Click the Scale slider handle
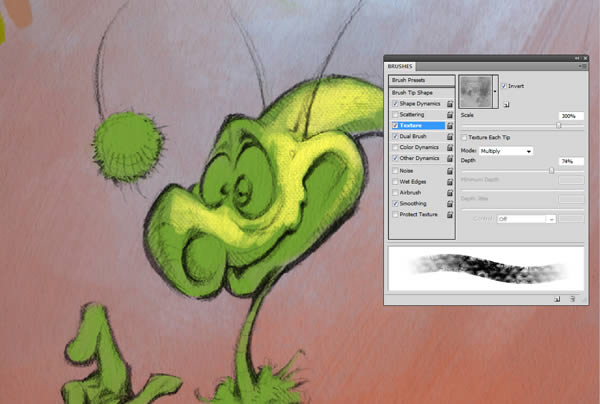600x404 pixels. click(x=559, y=125)
